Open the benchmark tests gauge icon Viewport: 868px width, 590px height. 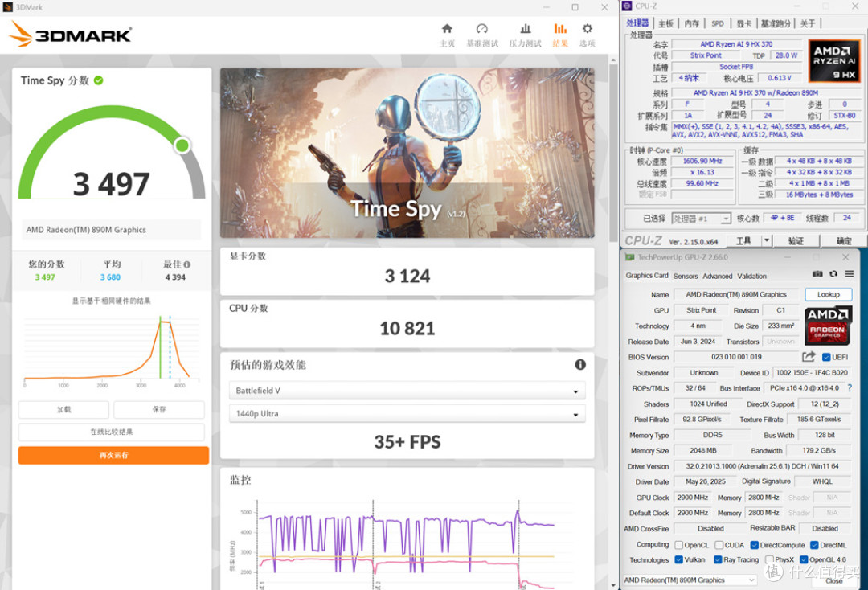(x=481, y=28)
